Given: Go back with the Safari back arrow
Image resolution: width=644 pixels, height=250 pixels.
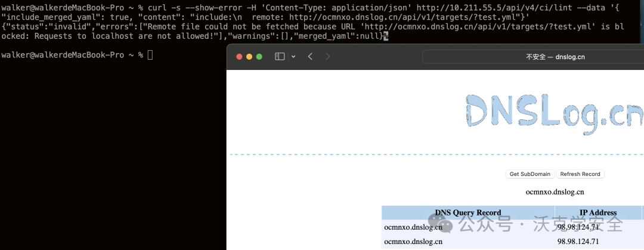Looking at the screenshot, I should tap(310, 57).
